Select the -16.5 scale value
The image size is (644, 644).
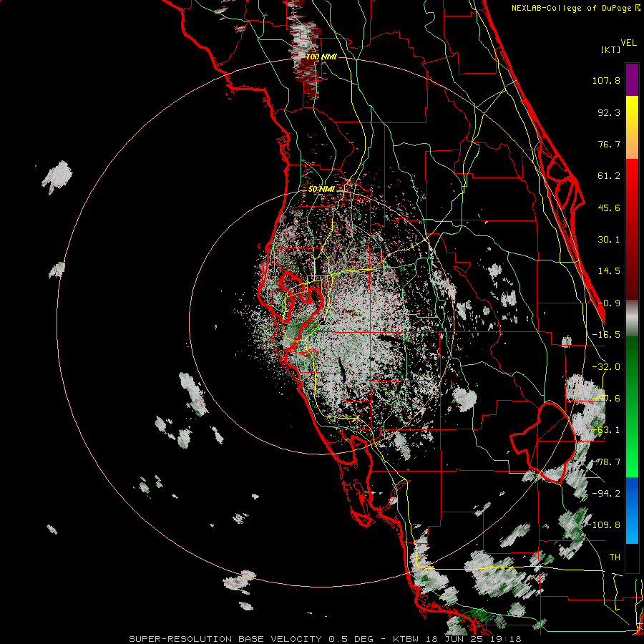pos(606,335)
